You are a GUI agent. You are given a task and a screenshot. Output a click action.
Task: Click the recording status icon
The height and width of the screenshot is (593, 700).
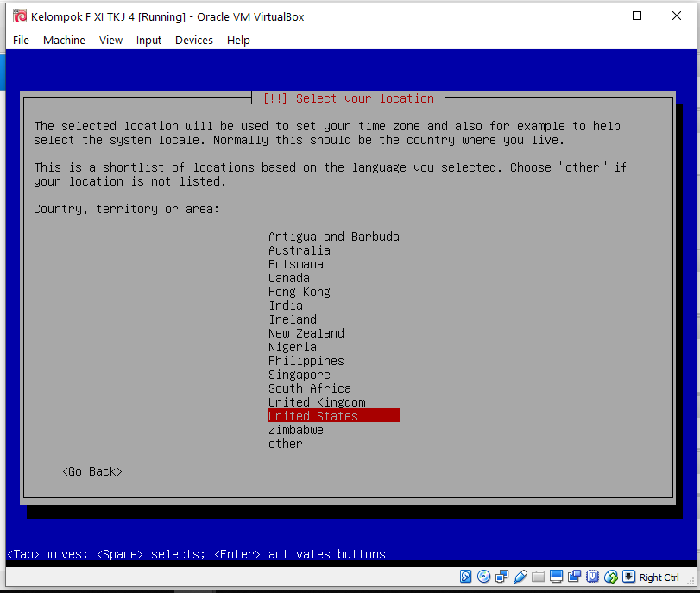point(575,577)
